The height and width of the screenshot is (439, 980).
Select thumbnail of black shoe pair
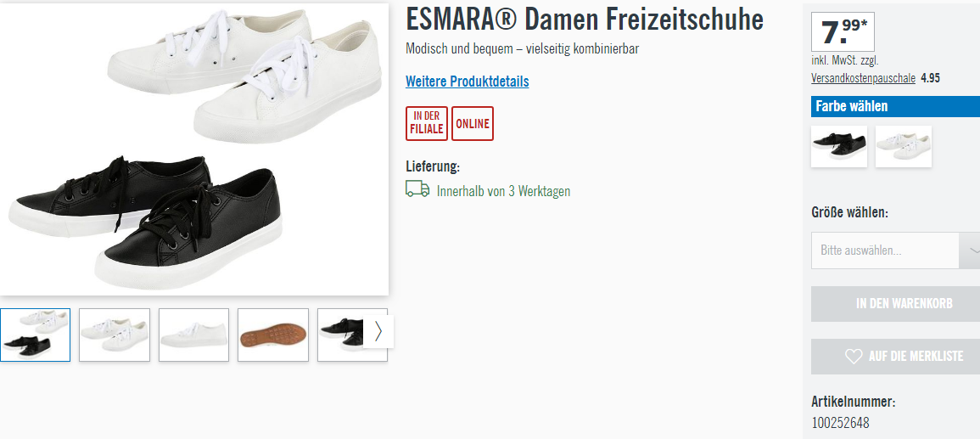tap(341, 335)
